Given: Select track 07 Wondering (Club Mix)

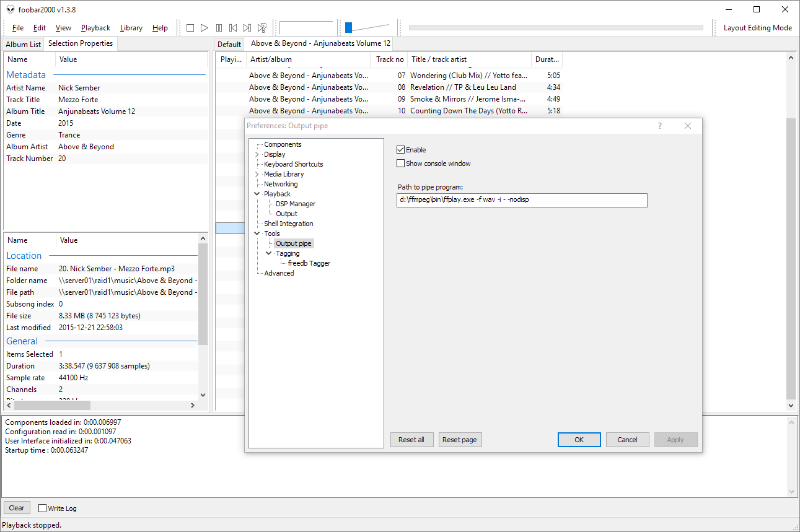Looking at the screenshot, I should [x=389, y=76].
